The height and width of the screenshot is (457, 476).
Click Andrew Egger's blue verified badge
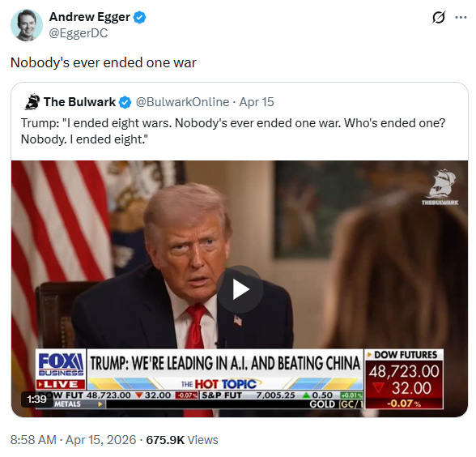pos(140,17)
